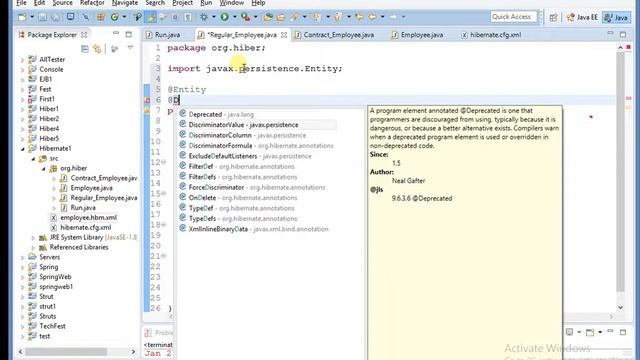Toggle Block Selection mode button
This screenshot has width=640, height=360.
(175, 17)
